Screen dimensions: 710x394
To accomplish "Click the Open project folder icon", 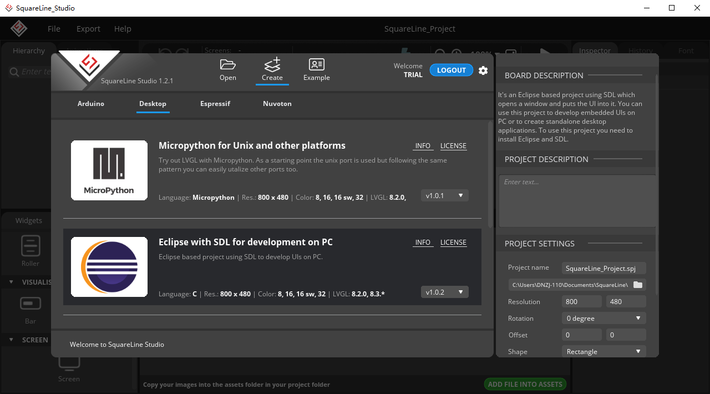I will tap(227, 65).
